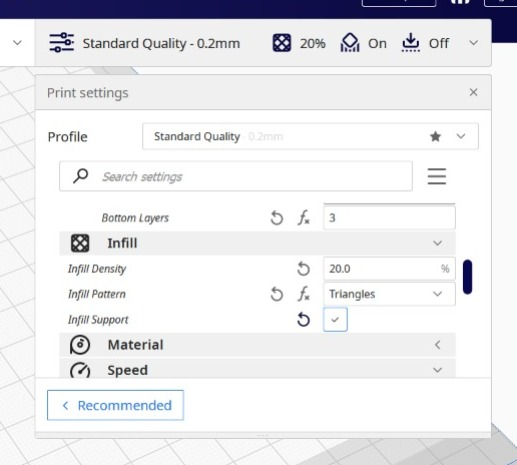Click the Infill Pattern label
517x465 pixels.
point(97,294)
